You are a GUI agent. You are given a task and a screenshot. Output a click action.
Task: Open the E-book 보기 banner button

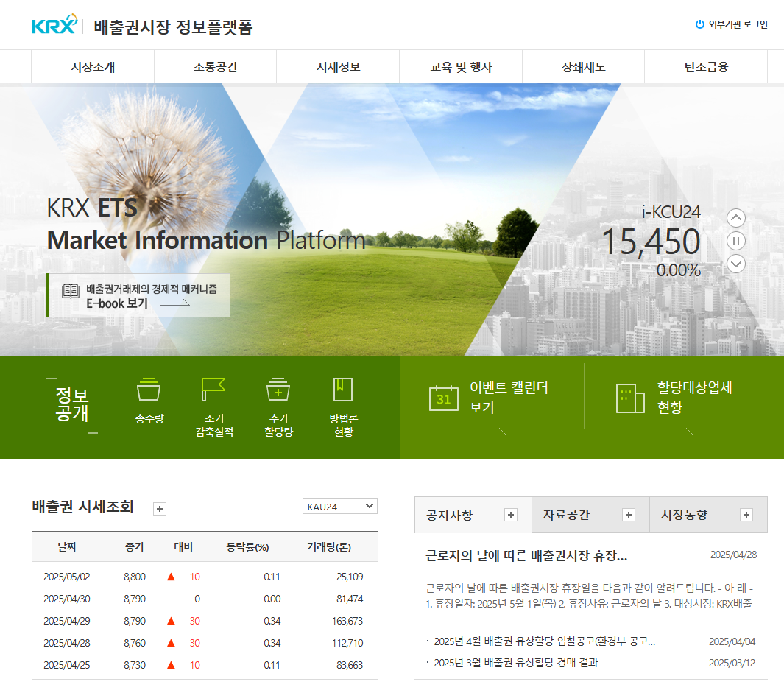pyautogui.click(x=138, y=295)
